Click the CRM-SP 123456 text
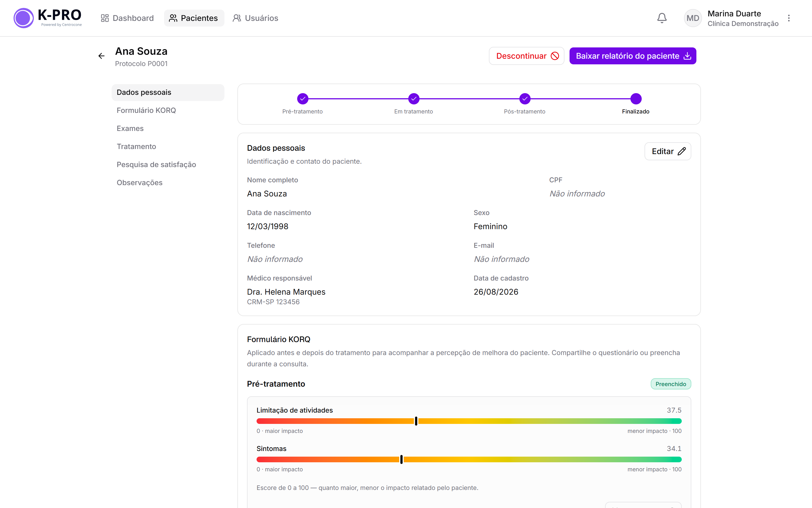812x508 pixels. coord(273,302)
